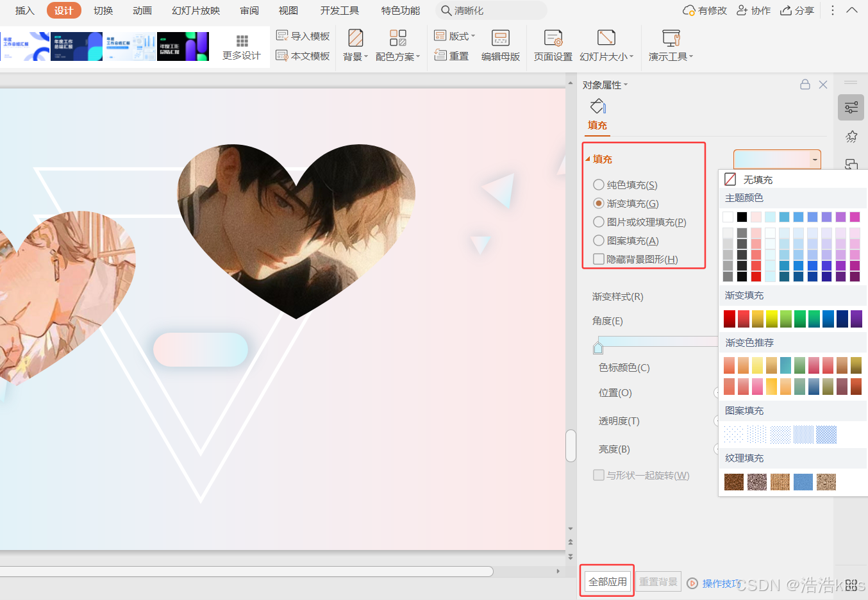Click the horizontal scrollbar right arrow
The width and height of the screenshot is (868, 600).
(558, 571)
